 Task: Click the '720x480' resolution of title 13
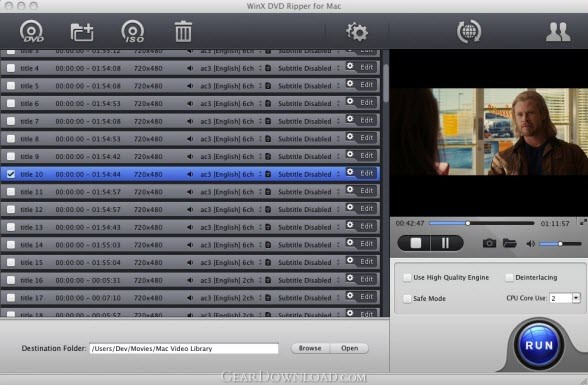point(148,227)
